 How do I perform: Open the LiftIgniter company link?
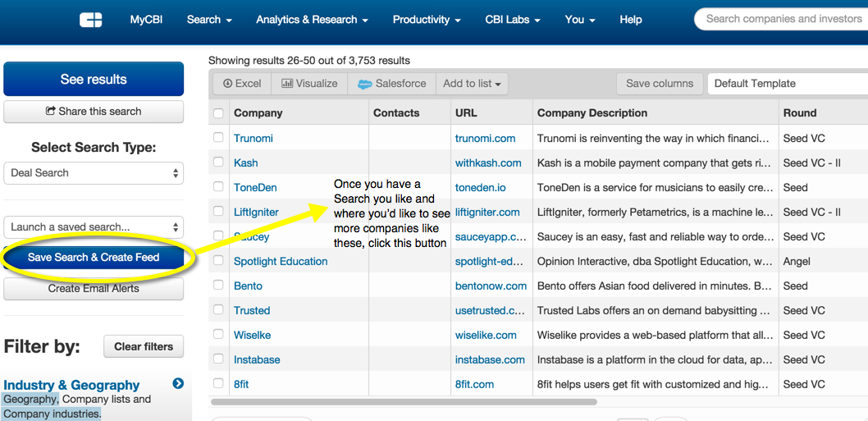(256, 212)
